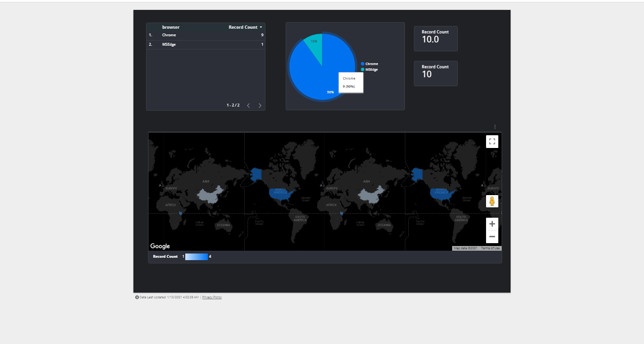Click the Data Last Updated footer icon
Screen dimensions: 644x344
pos(137,297)
